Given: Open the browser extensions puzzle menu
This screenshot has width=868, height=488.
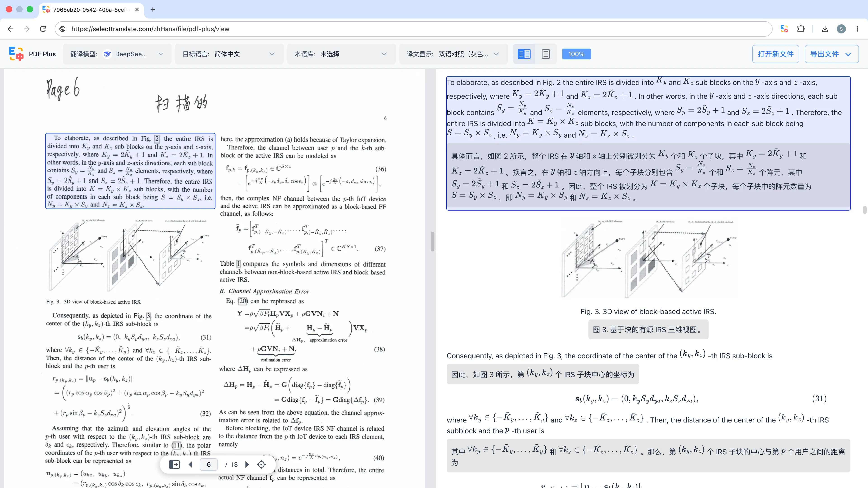Looking at the screenshot, I should (801, 29).
